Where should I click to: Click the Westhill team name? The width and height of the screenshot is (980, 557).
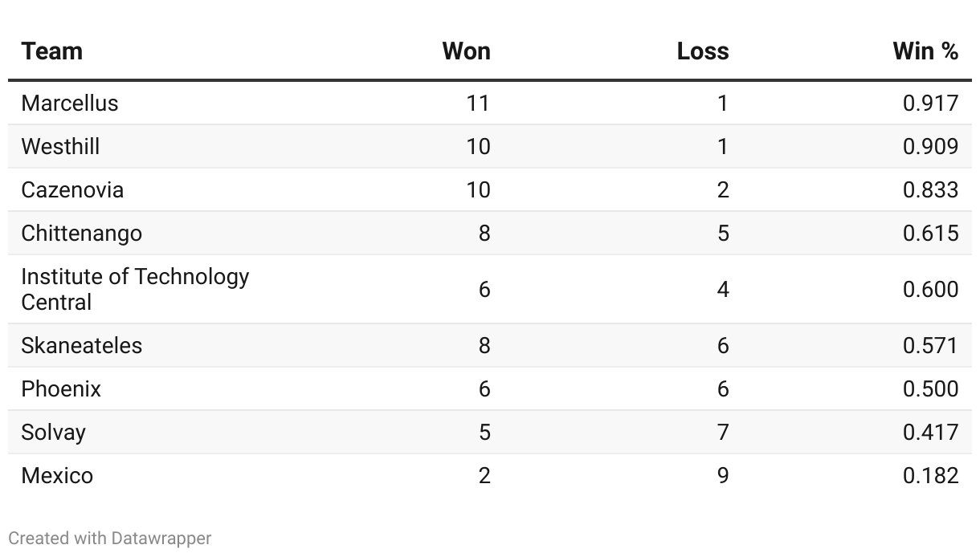point(60,146)
